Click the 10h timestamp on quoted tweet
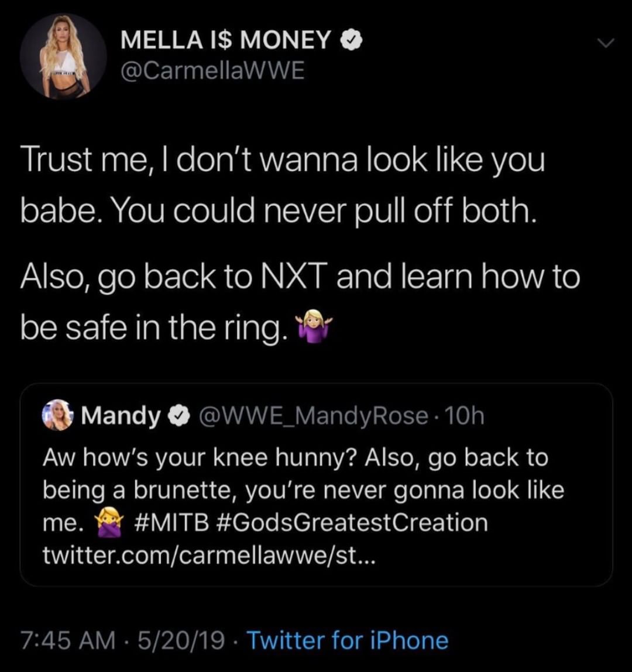Screen dimensions: 632x672 tap(465, 415)
